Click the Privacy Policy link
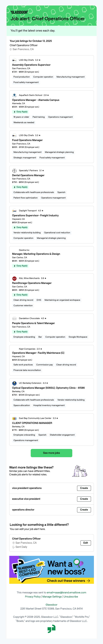The height and width of the screenshot is (644, 103). [x=33, y=596]
